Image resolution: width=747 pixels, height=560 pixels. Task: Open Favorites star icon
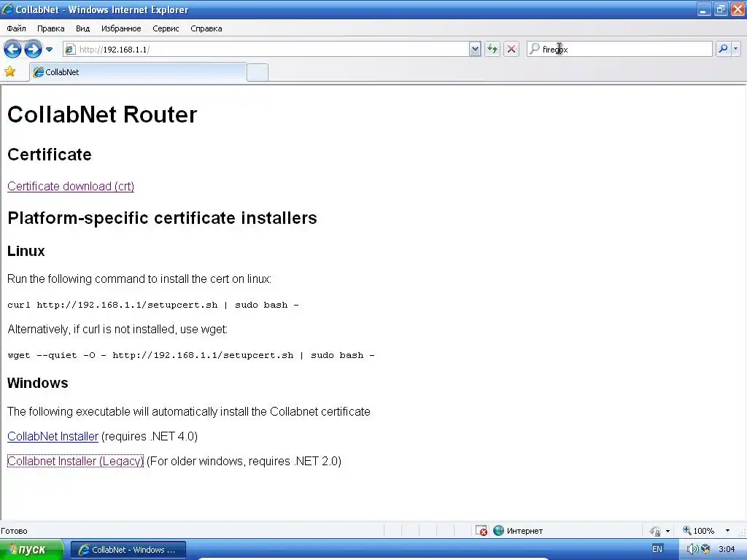(10, 72)
